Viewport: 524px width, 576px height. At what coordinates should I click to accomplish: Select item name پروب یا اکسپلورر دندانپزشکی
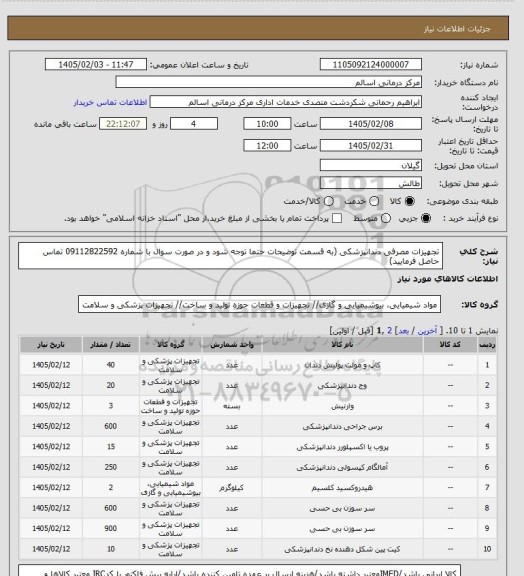coord(342,447)
